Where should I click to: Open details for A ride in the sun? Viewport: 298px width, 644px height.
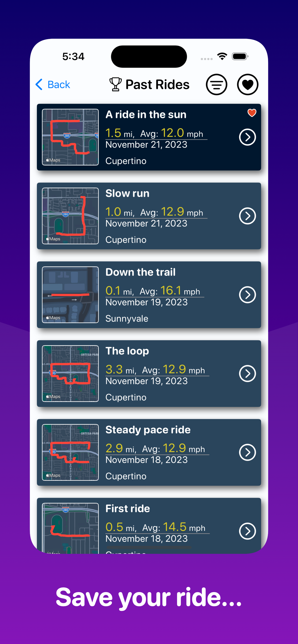[247, 137]
